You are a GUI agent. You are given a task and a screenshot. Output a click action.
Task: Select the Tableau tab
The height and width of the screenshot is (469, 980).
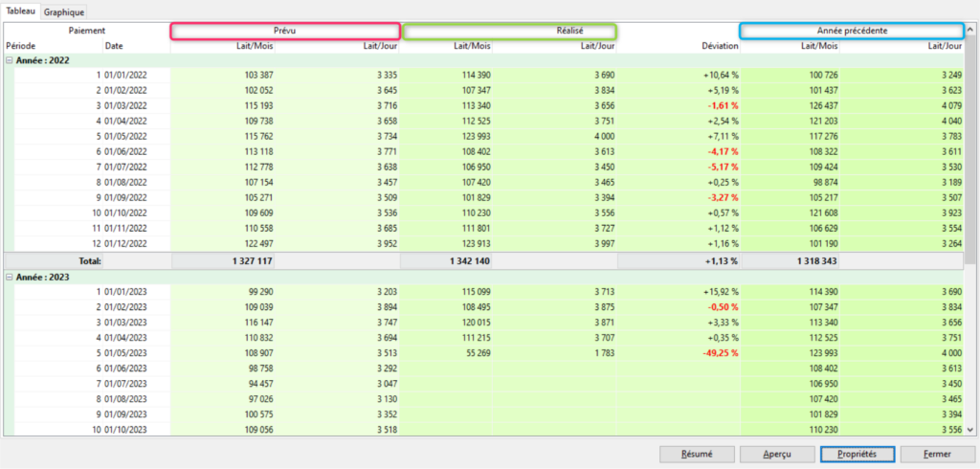point(21,11)
